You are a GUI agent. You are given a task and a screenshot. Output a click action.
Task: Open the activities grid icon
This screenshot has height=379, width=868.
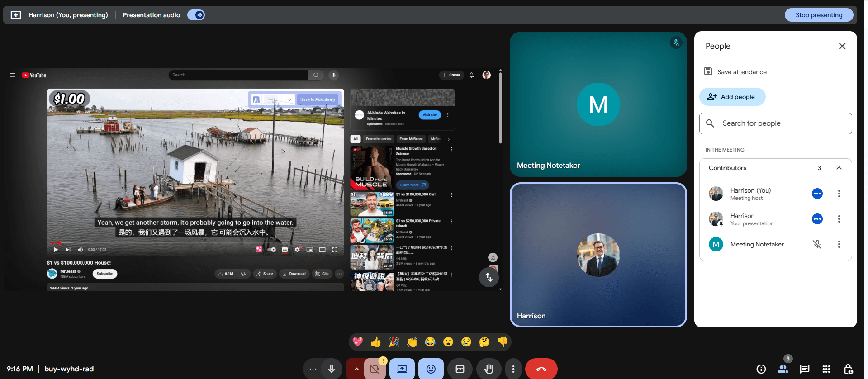click(826, 369)
